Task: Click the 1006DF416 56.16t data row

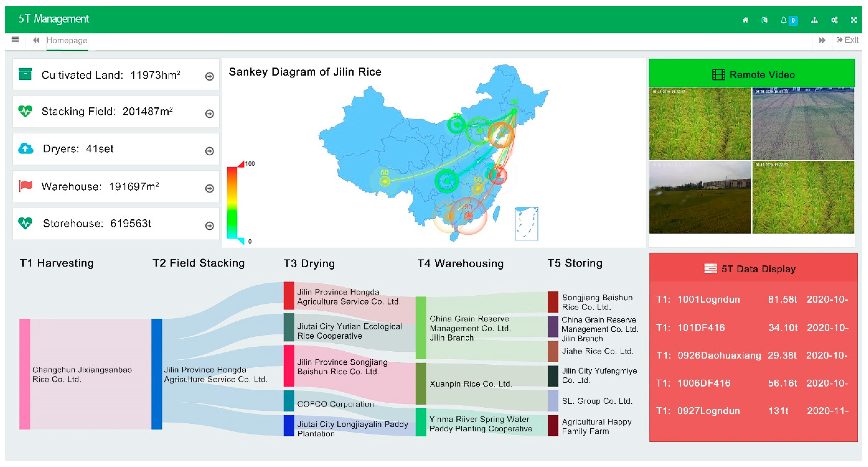Action: [x=752, y=383]
